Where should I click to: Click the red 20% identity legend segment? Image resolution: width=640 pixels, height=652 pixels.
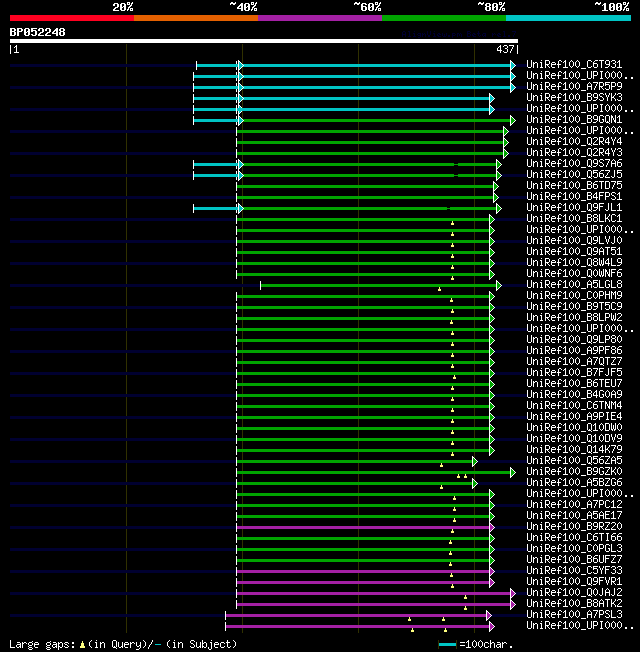pos(72,18)
